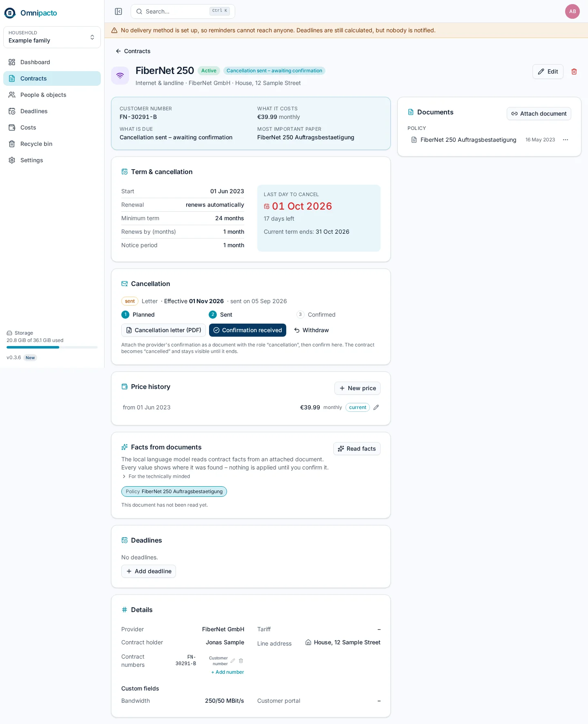Open the FiberNet document more options menu
The width and height of the screenshot is (588, 724).
(x=566, y=140)
